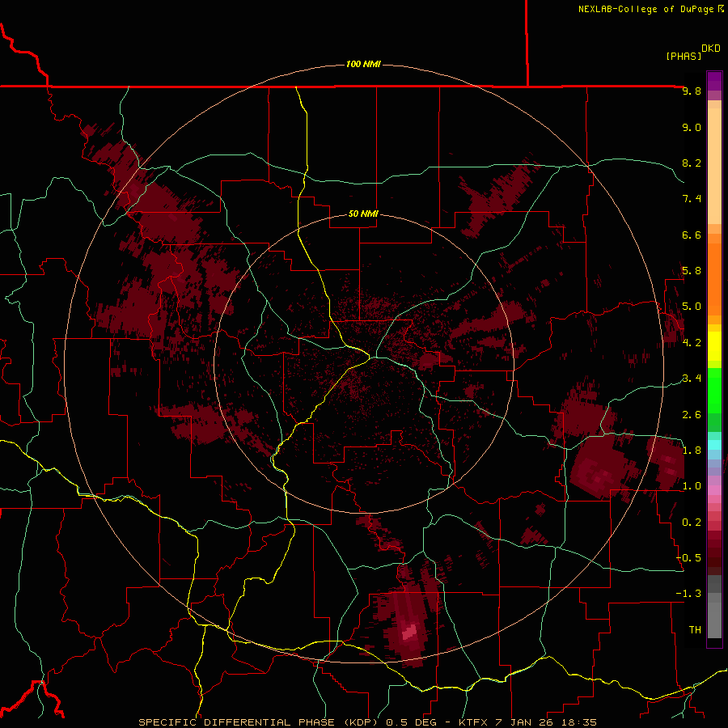728x728 pixels.
Task: Click the 7.4 scale value
Action: (x=692, y=199)
